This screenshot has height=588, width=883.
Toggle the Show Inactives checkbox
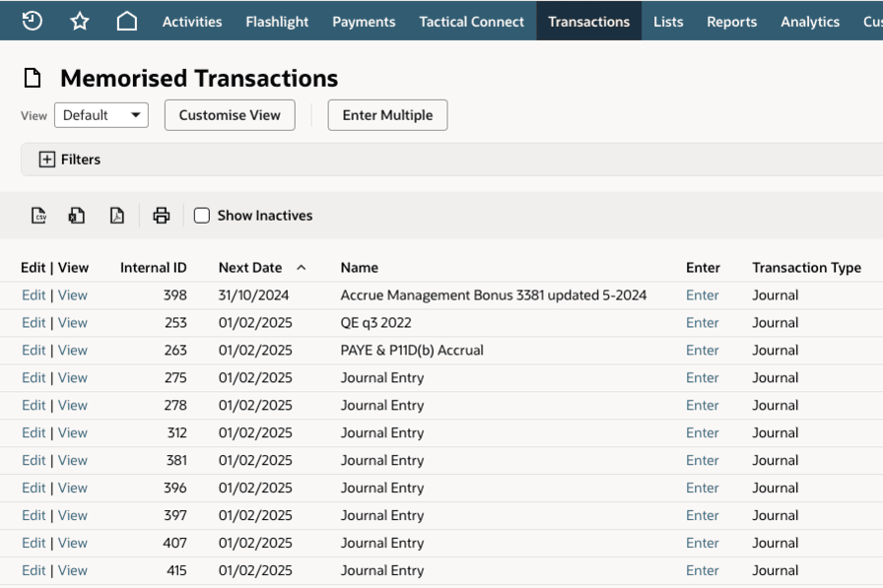point(202,216)
